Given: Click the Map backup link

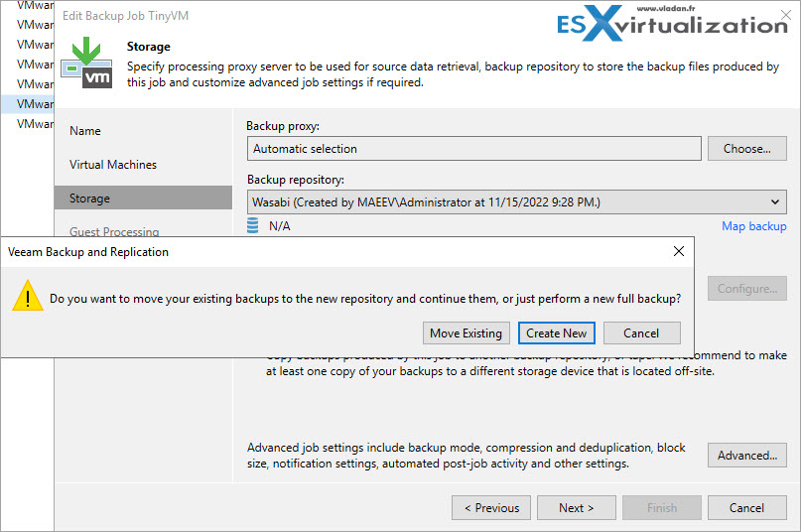Looking at the screenshot, I should coord(753,226).
